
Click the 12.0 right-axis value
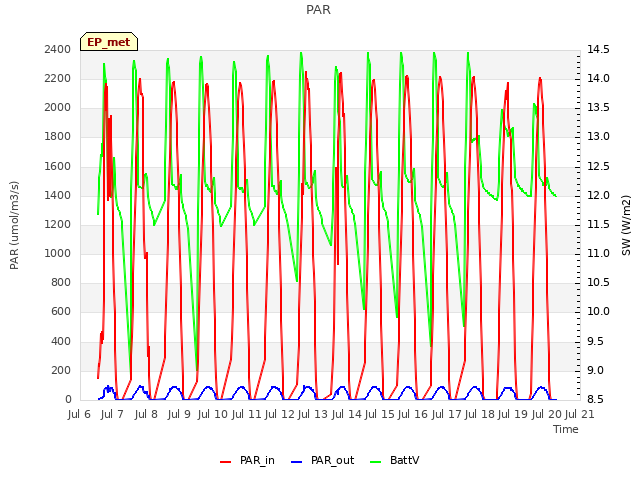tap(598, 196)
